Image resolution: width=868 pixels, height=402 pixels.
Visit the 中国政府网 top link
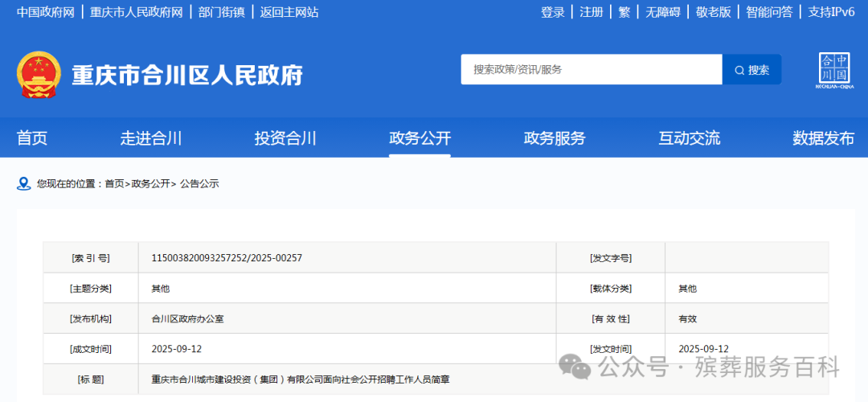coord(46,12)
